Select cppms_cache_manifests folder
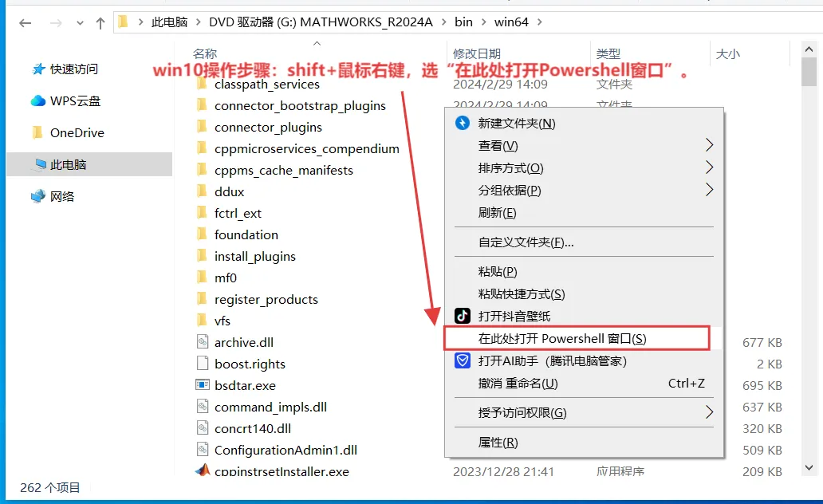Screen dimensions: 823x504 [283, 170]
